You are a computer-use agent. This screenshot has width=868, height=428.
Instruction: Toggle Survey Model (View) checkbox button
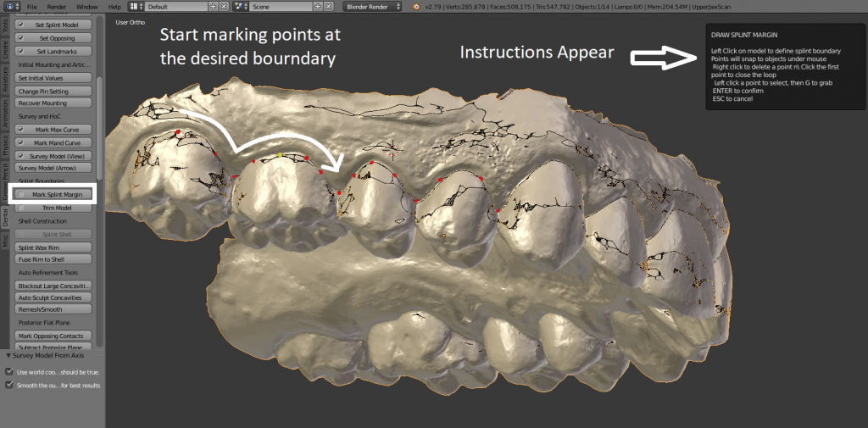coord(53,156)
